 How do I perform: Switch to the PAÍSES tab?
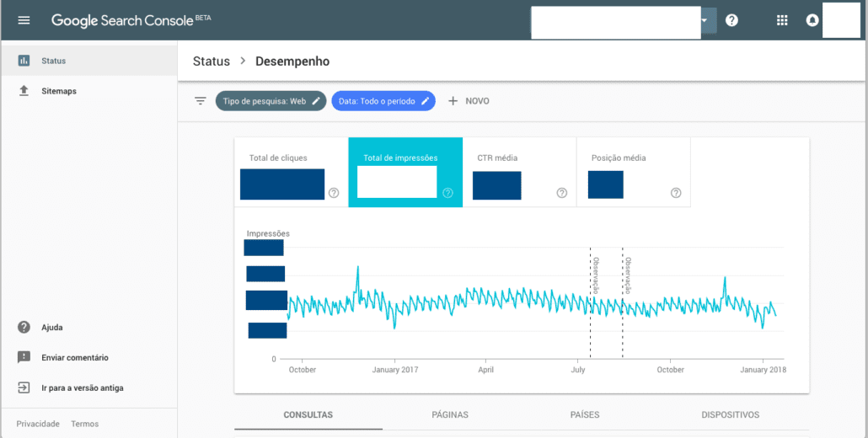pos(585,414)
